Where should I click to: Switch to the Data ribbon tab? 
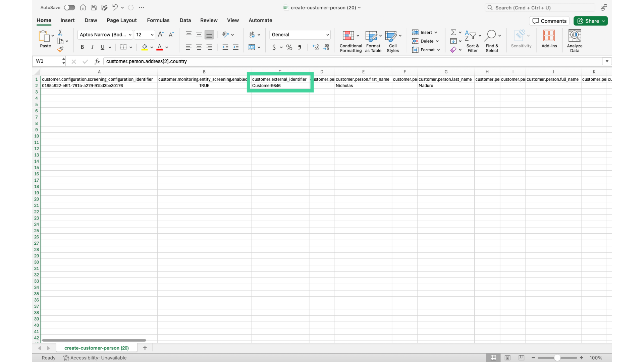coord(185,20)
